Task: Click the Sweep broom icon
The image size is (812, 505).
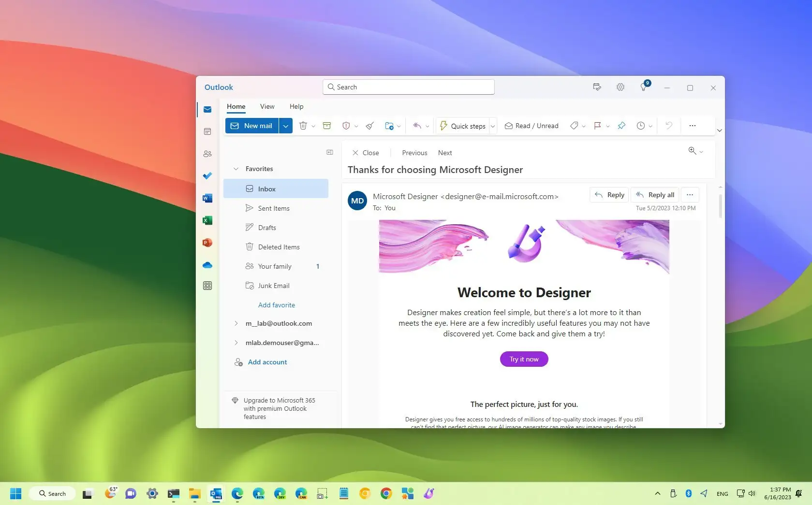Action: tap(370, 126)
